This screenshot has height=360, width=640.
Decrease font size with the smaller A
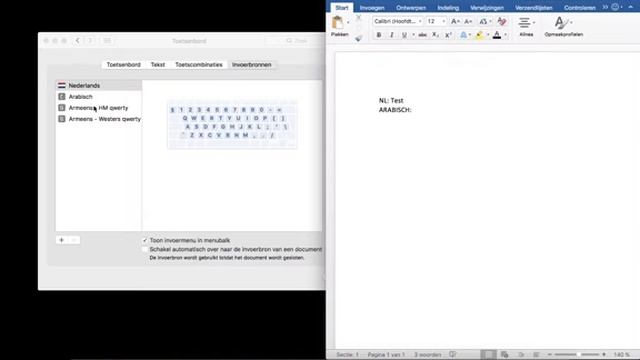click(468, 21)
